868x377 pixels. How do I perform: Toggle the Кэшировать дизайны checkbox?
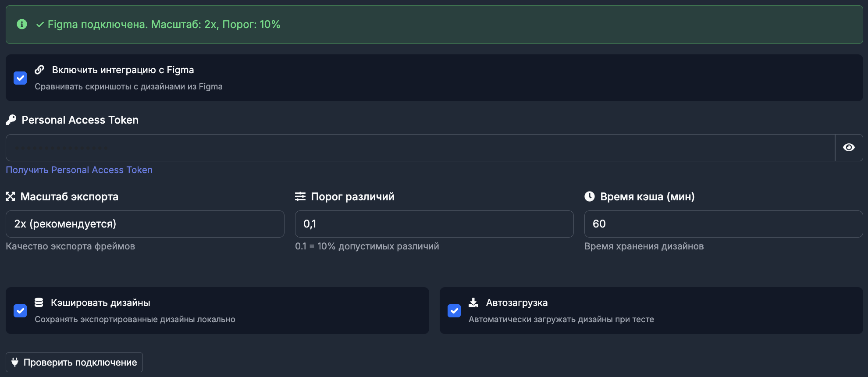[x=20, y=311]
